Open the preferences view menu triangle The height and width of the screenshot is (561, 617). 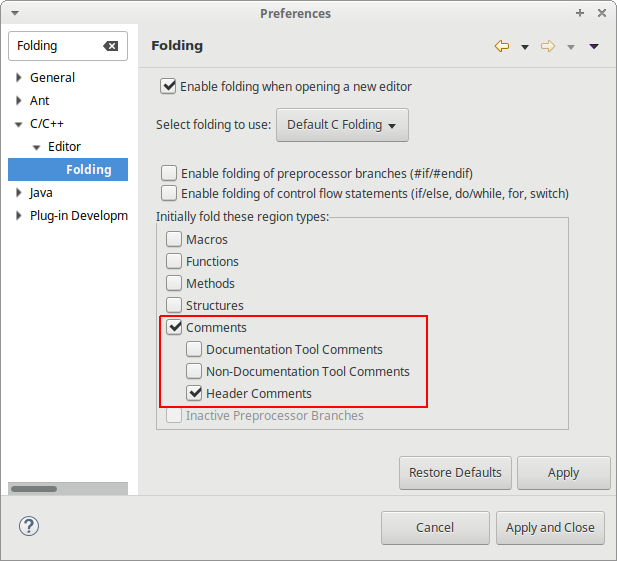[594, 46]
